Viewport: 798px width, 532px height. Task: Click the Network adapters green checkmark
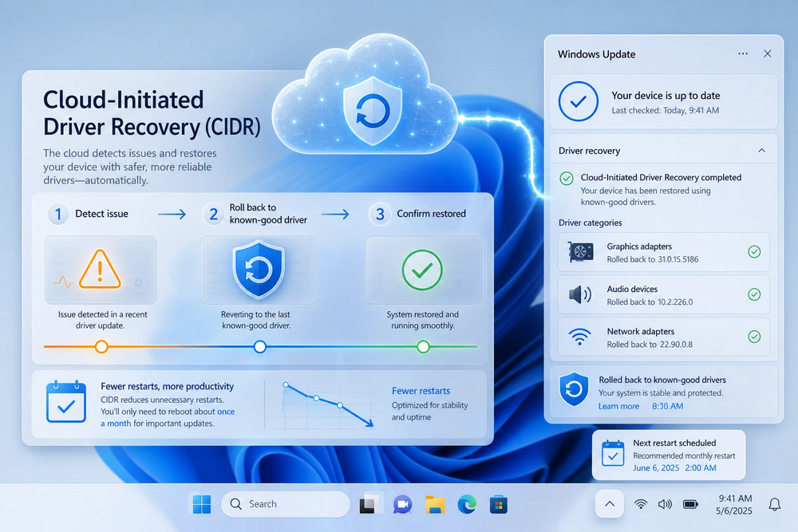pyautogui.click(x=754, y=336)
